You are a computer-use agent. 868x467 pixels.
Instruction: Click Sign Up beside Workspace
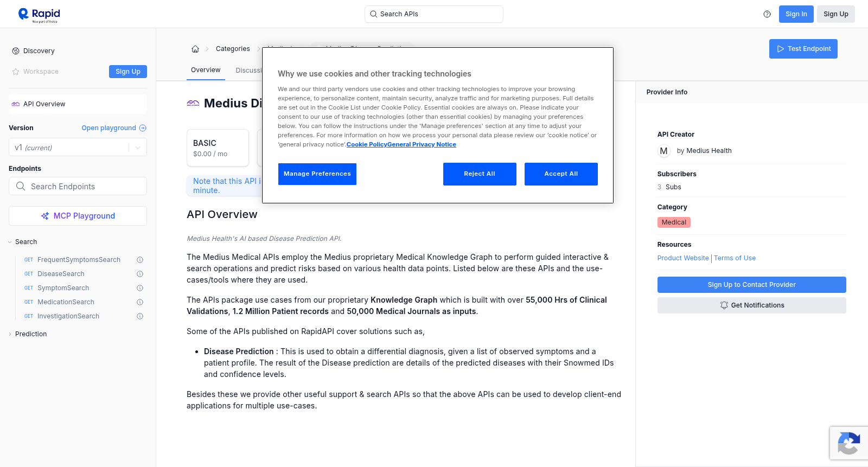tap(128, 72)
